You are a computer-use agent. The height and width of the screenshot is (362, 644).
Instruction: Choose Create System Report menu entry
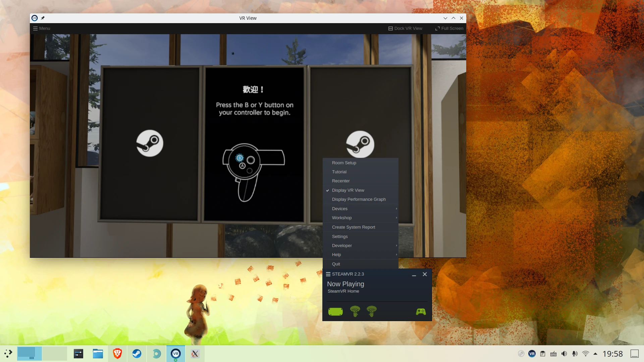coord(353,227)
